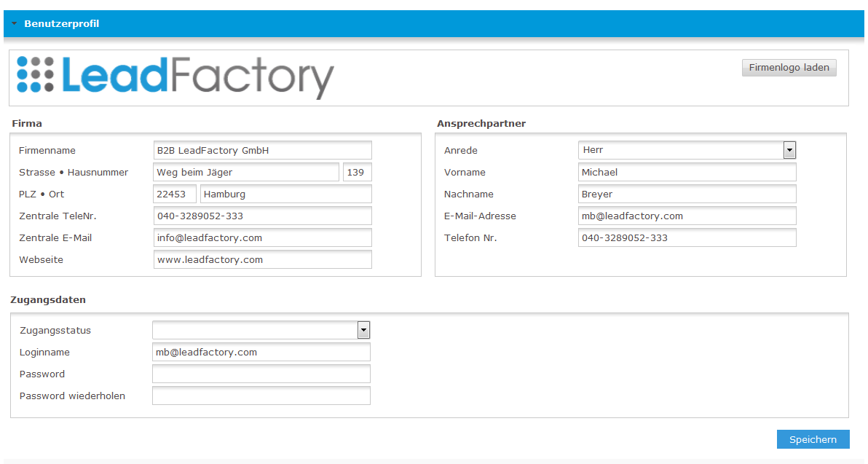Focus the Zentrale TeleNr. field

(262, 216)
